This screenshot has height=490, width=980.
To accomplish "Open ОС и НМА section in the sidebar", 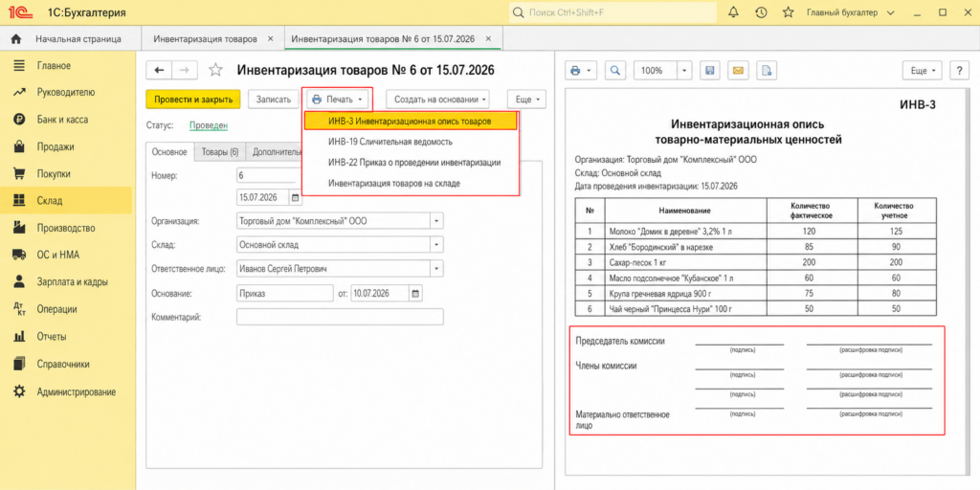I will tap(57, 255).
